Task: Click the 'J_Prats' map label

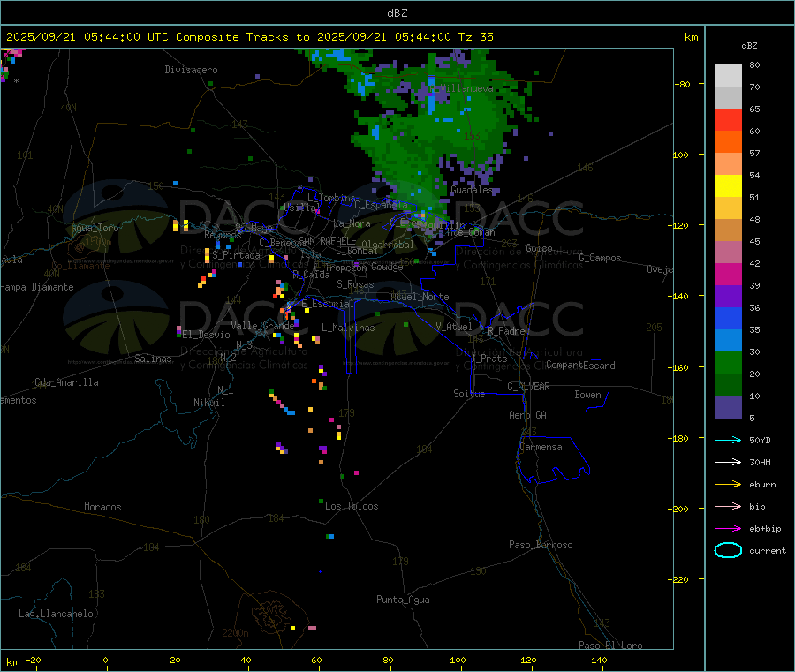Action: 489,359
